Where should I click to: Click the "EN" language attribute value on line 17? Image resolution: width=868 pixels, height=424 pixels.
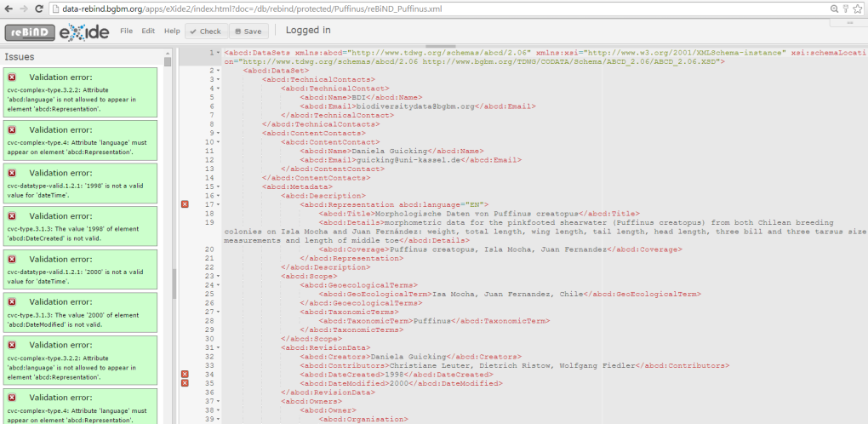coord(475,205)
